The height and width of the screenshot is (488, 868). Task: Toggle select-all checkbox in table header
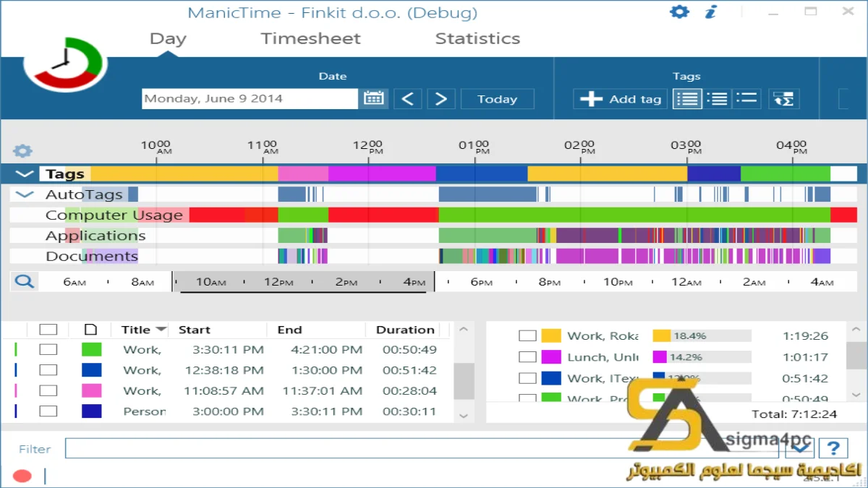[48, 330]
